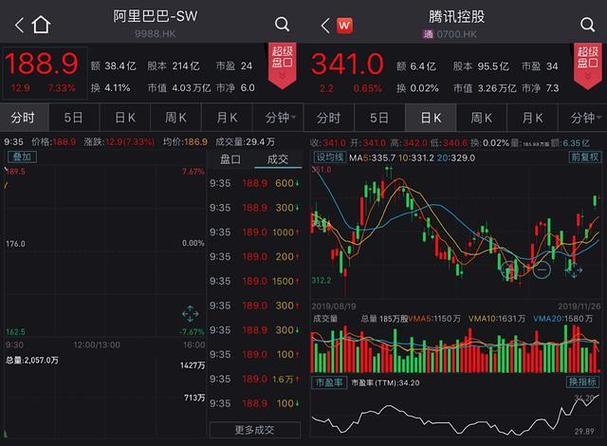The width and height of the screenshot is (607, 446).
Task: Tap the PE ratio line chart
Action: point(456,414)
